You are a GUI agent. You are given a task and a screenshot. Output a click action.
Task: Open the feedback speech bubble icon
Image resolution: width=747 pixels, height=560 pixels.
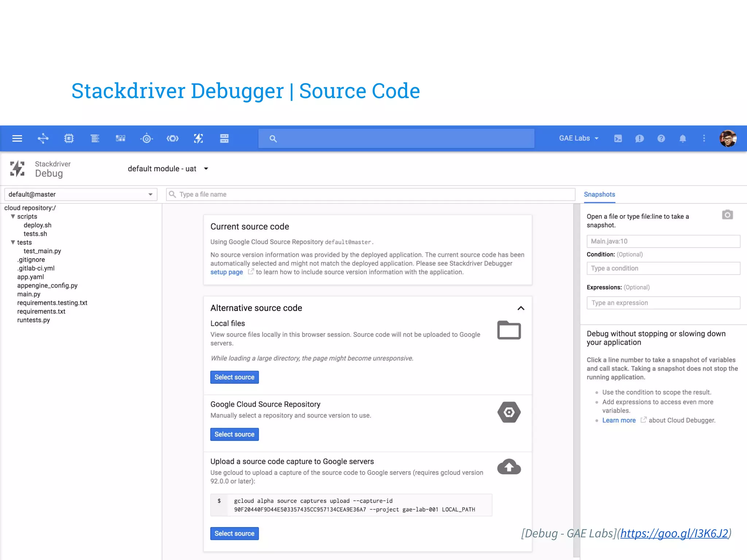(639, 139)
